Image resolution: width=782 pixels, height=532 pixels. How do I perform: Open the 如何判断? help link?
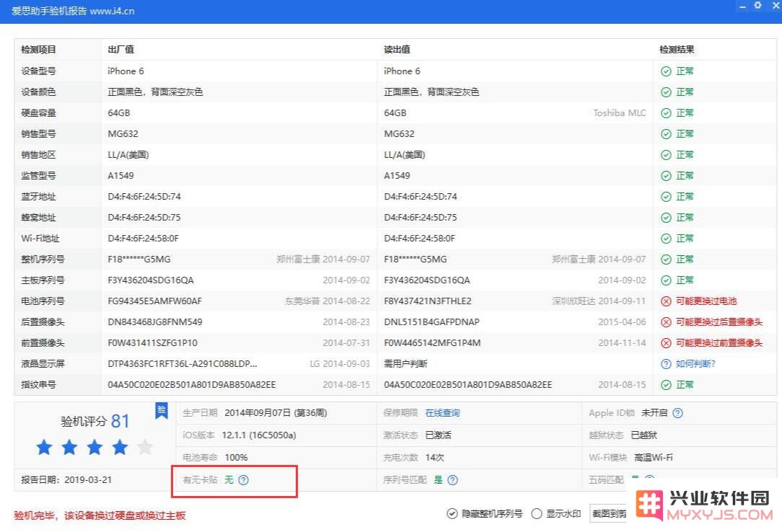click(x=695, y=364)
